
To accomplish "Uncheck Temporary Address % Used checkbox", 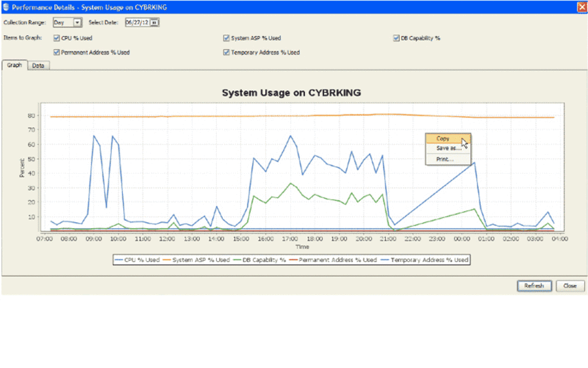I will pyautogui.click(x=226, y=52).
